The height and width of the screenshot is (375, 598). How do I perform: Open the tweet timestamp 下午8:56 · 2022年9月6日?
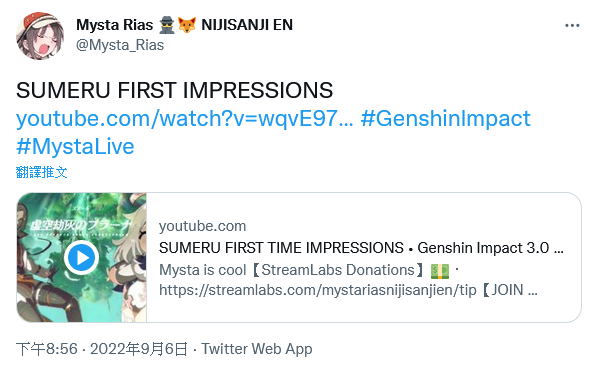102,349
